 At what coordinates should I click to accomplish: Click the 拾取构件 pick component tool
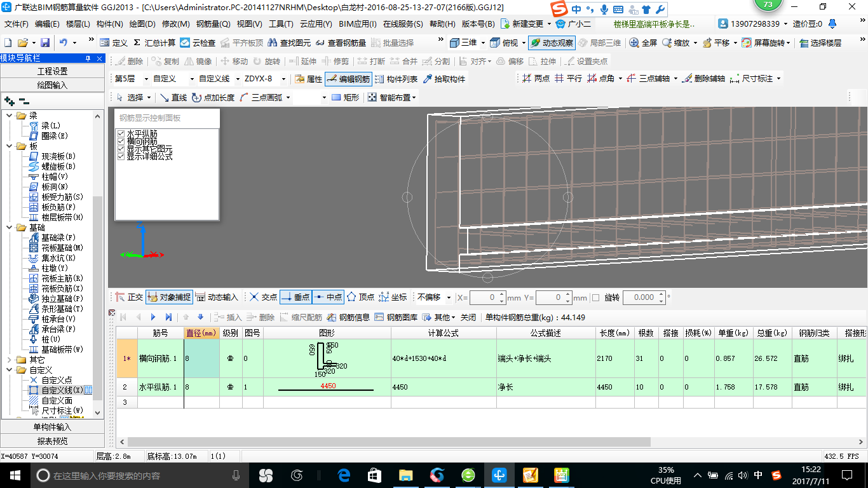click(444, 79)
